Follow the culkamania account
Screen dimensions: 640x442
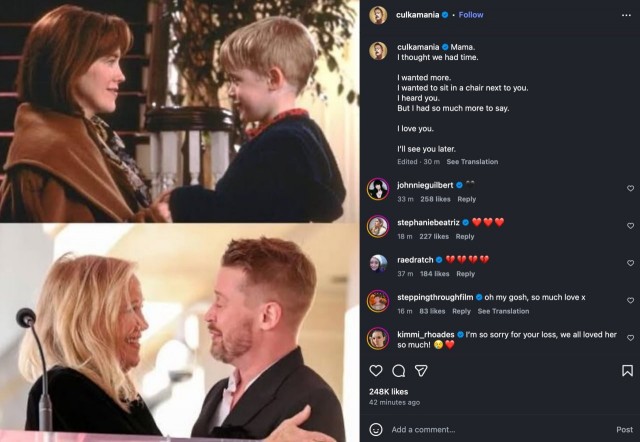470,15
